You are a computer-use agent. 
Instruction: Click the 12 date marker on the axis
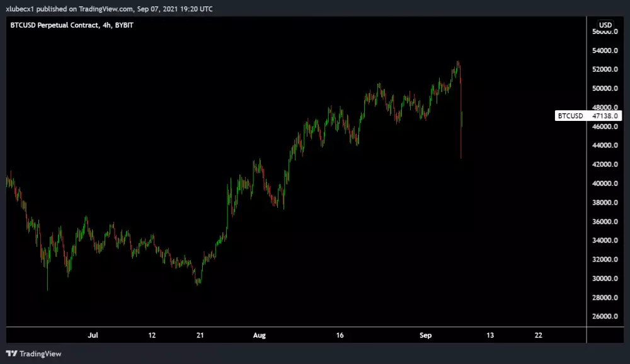click(x=151, y=335)
